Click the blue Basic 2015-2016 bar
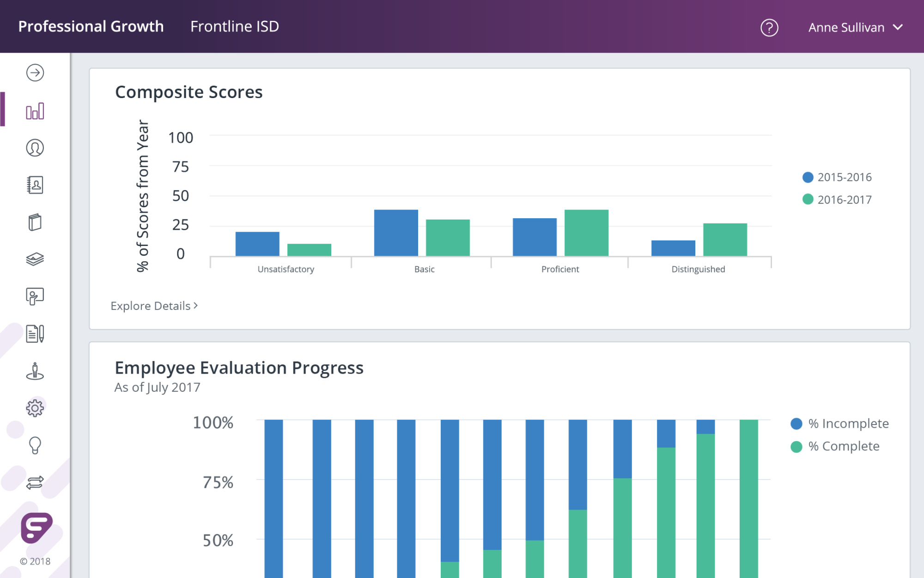The image size is (924, 578). pos(396,233)
